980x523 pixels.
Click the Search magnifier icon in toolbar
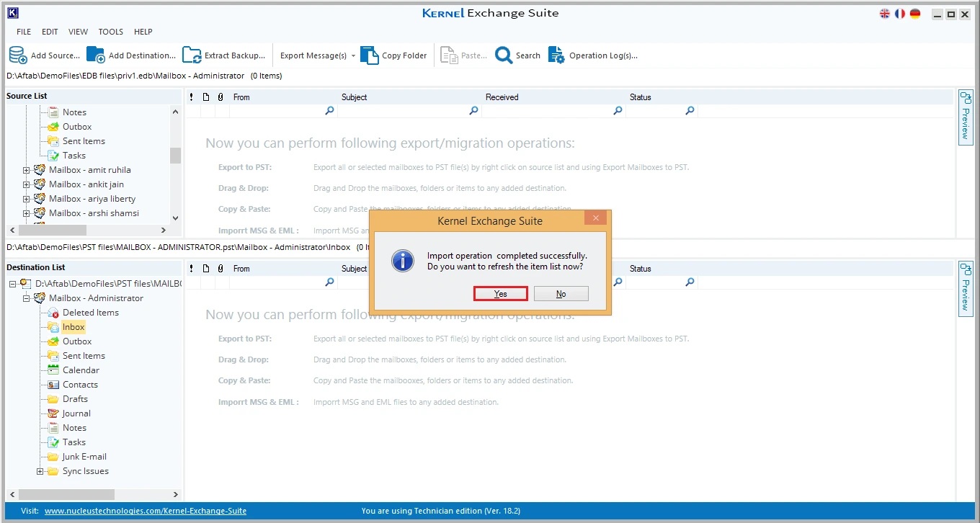504,55
